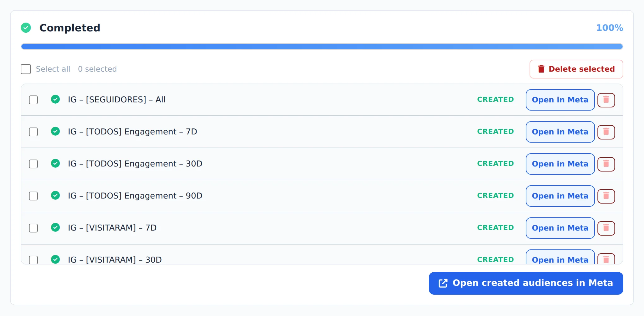Screen dimensions: 644x316
Task: Click green check icon beside VISITARAM – 30D
Action: pos(55,259)
